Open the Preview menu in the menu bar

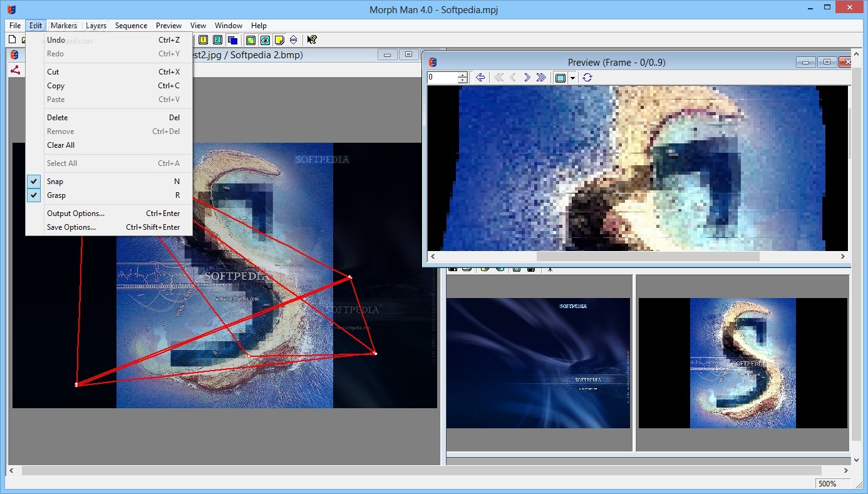point(168,26)
